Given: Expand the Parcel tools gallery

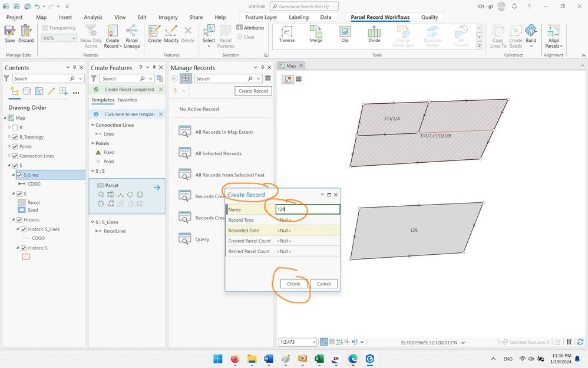Looking at the screenshot, I should pos(479,46).
